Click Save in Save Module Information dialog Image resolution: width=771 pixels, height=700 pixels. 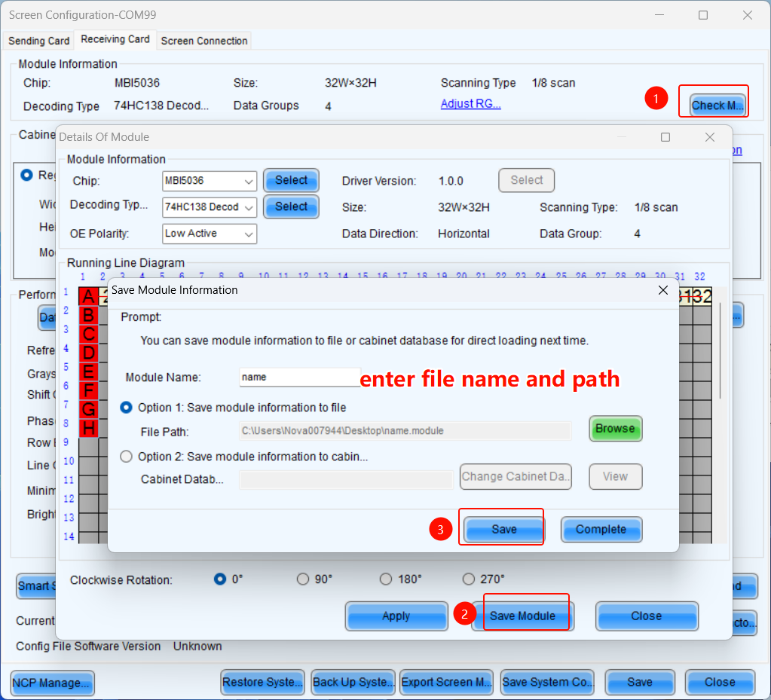point(503,530)
